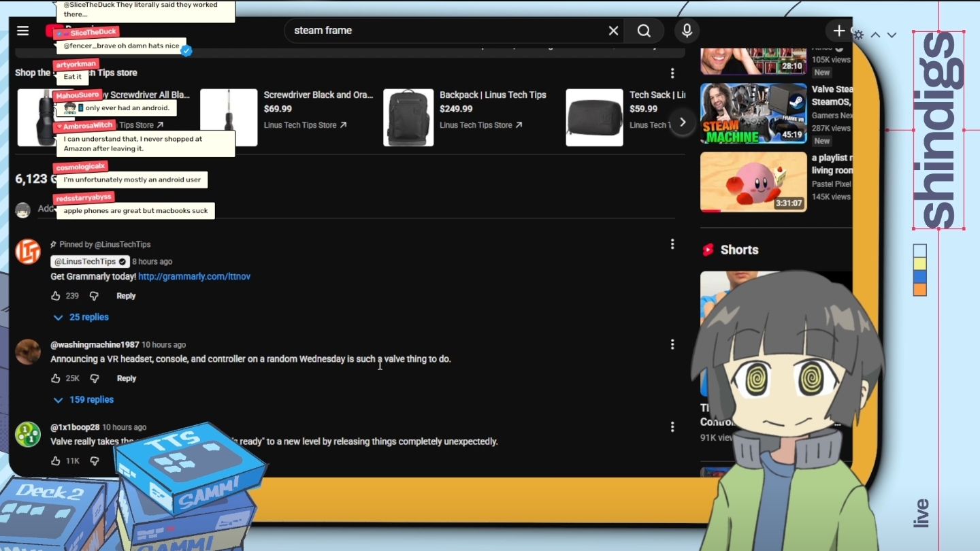This screenshot has width=980, height=551.
Task: Click 'apple phones are great but macbooks suck' message
Action: coord(135,211)
